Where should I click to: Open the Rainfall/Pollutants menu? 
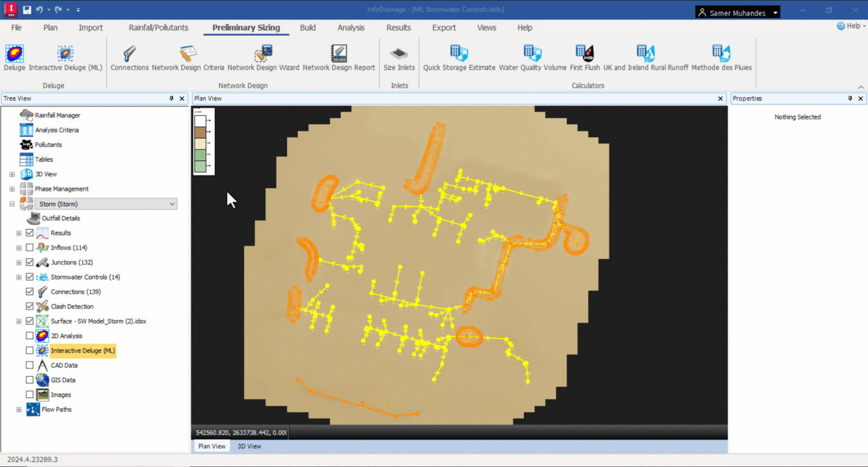(158, 27)
